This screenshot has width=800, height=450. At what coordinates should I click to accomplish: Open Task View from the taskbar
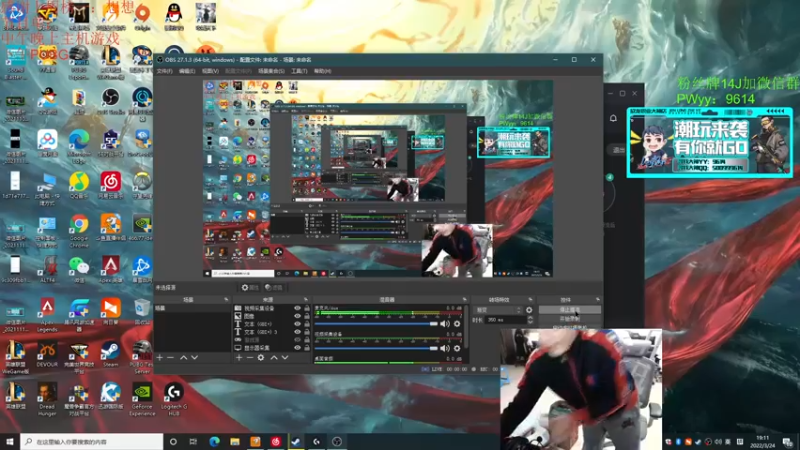click(x=193, y=441)
